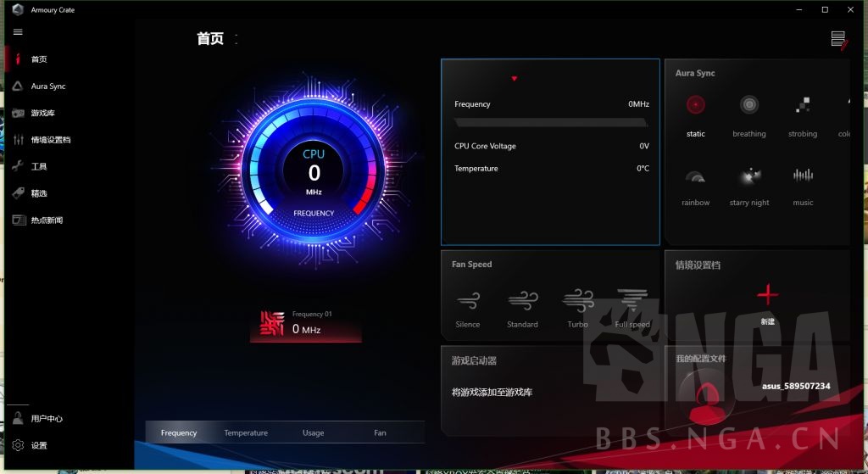
Task: Select the starry night lighting effect
Action: click(x=749, y=187)
